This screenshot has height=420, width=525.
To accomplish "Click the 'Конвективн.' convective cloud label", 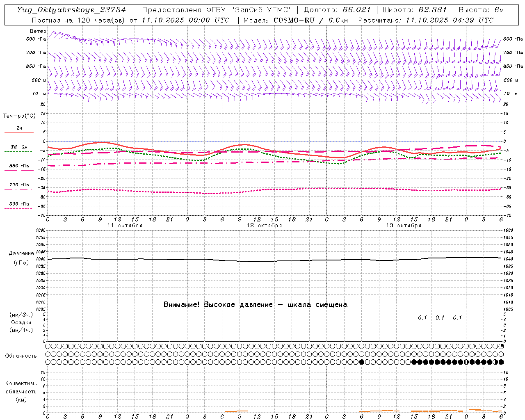I will pyautogui.click(x=21, y=383).
